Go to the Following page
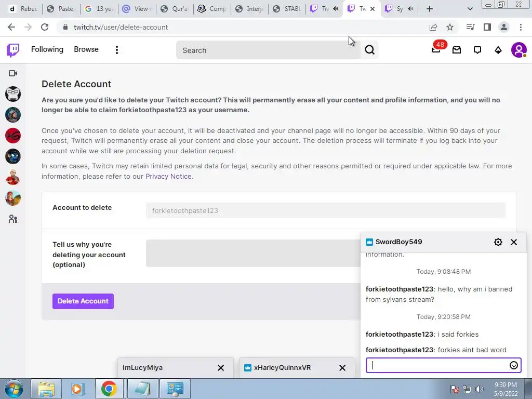 tap(47, 49)
